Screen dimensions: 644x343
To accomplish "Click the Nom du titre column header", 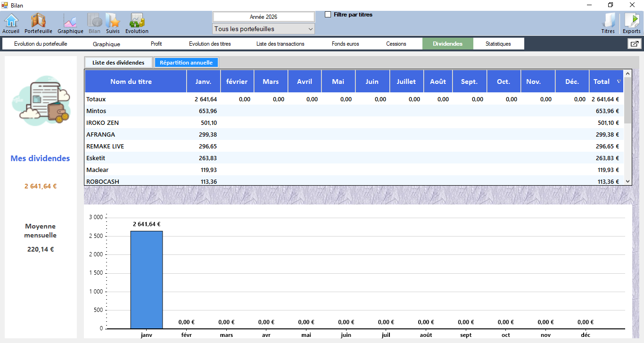I will (131, 82).
